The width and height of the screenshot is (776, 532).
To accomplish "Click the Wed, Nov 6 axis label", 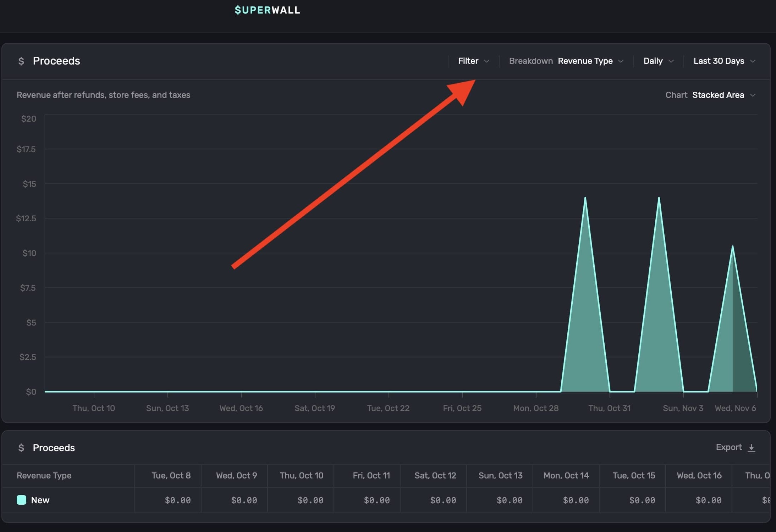I will [735, 408].
